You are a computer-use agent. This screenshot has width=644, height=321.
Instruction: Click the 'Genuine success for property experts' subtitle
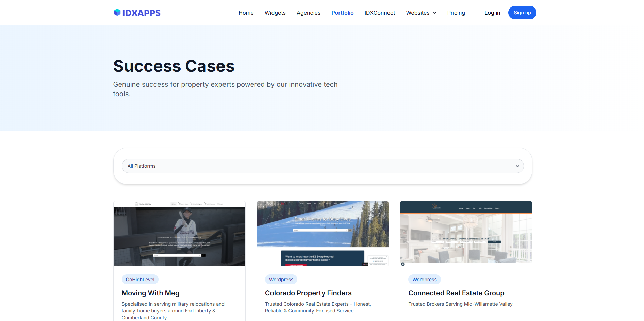225,89
